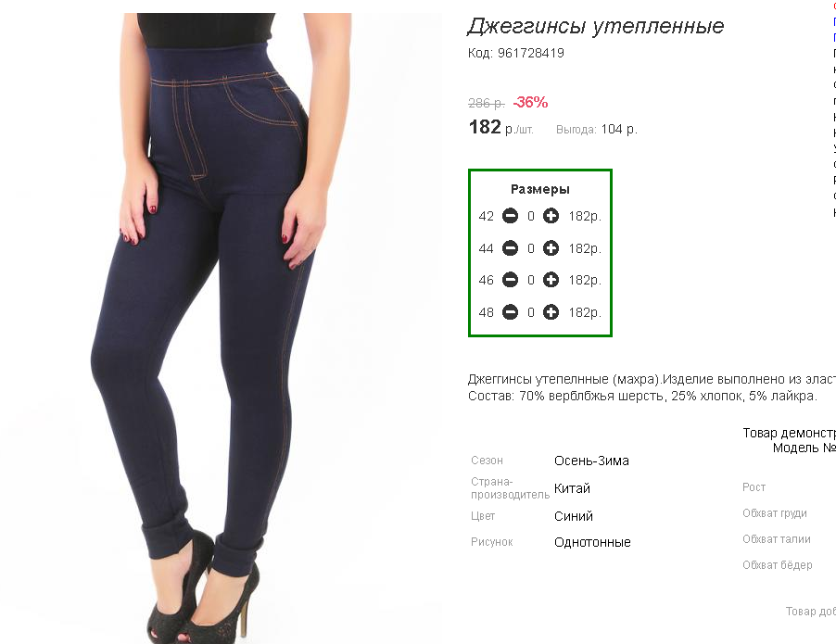Select quantity value for size 48
836x644 pixels.
531,312
